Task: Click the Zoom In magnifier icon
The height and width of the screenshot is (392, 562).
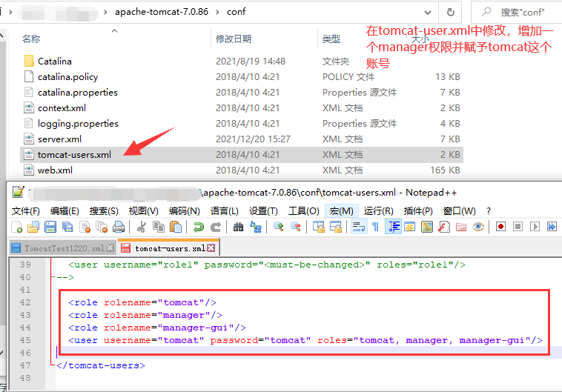Action: tap(279, 227)
